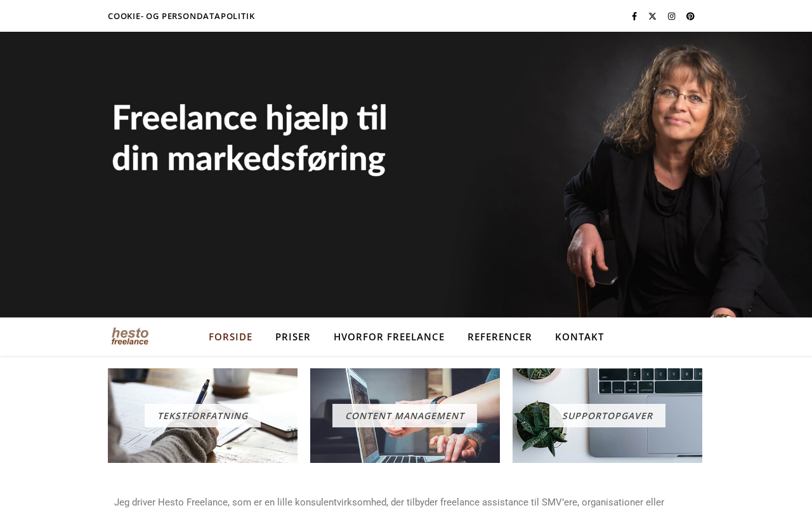The width and height of the screenshot is (812, 508).
Task: Select the Forside menu item
Action: 230,337
